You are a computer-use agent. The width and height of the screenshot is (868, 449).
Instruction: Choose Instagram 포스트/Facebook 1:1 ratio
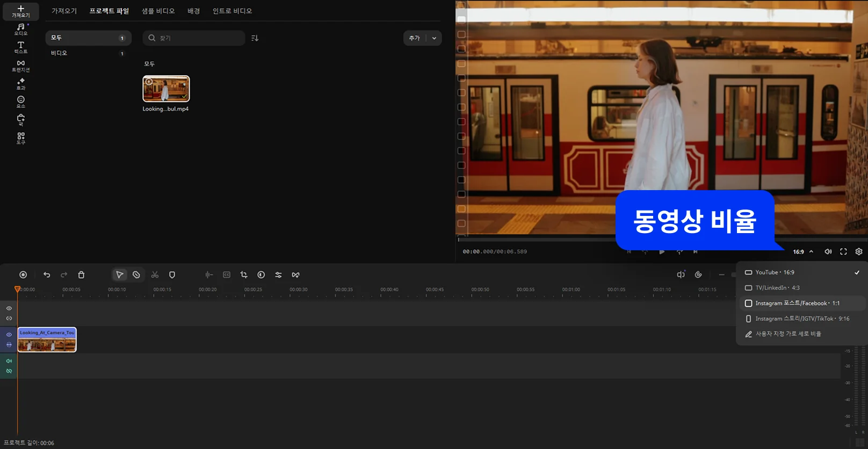(x=797, y=303)
